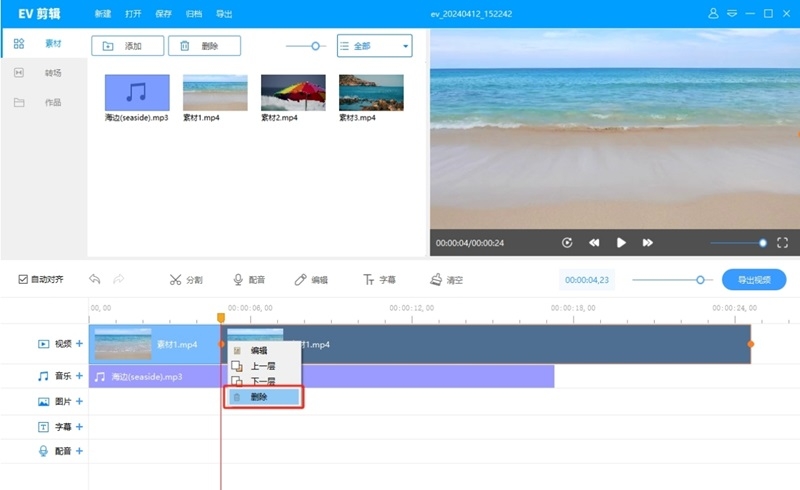Click the 清空 clear timeline tool
Image resolution: width=800 pixels, height=490 pixels.
446,280
